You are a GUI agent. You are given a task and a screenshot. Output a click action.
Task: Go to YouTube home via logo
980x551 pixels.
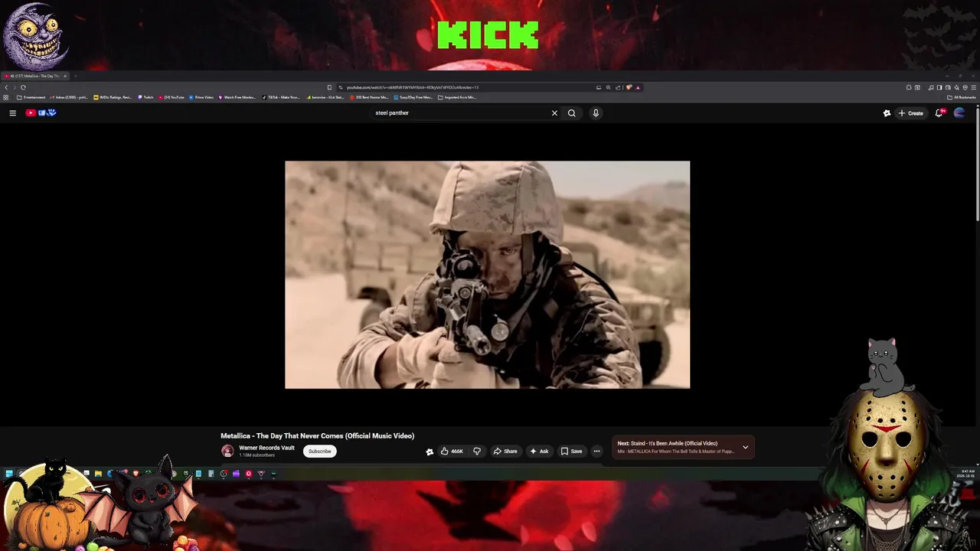(41, 112)
